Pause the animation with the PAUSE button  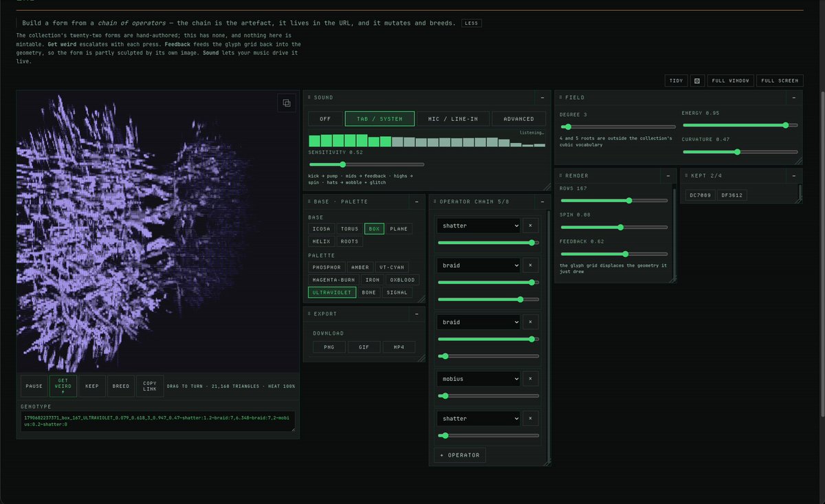tap(34, 386)
